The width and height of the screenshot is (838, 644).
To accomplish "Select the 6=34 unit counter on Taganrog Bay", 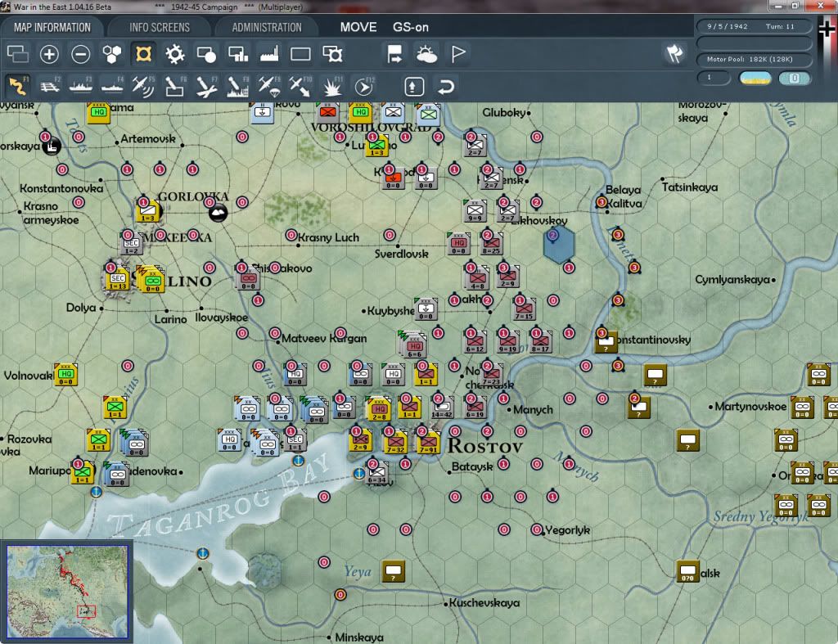I will 377,473.
